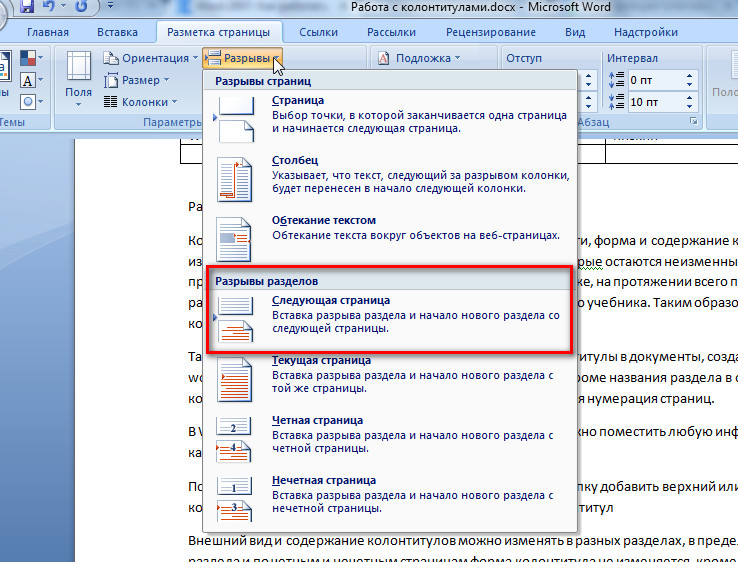Choose Текущая страница section break
The height and width of the screenshot is (562, 738).
tap(390, 379)
